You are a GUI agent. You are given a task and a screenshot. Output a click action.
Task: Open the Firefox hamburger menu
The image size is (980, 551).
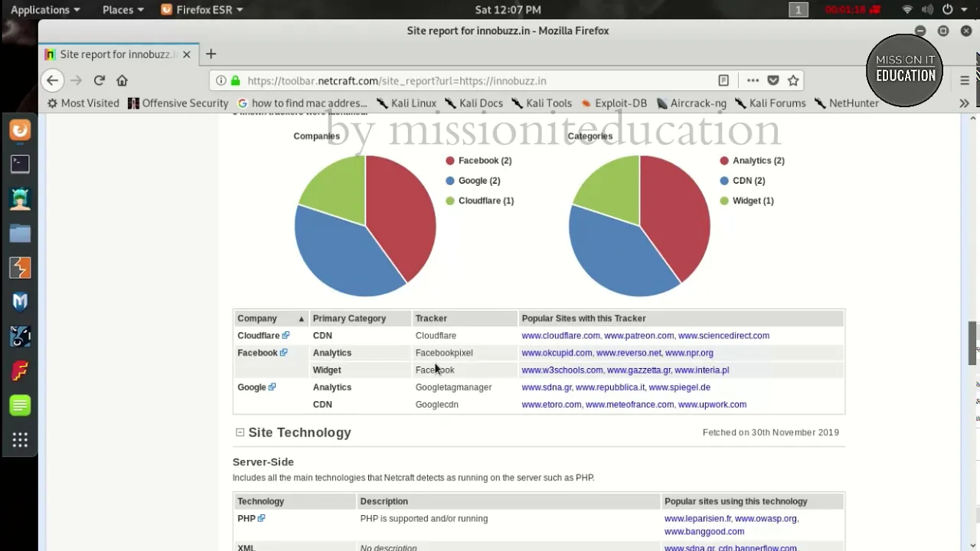coord(965,80)
